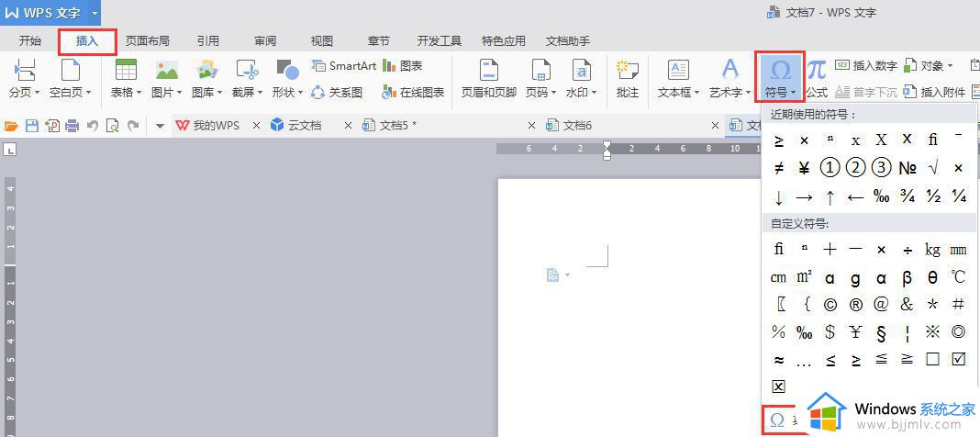Click the print preview icon
Image resolution: width=980 pixels, height=437 pixels.
point(113,126)
